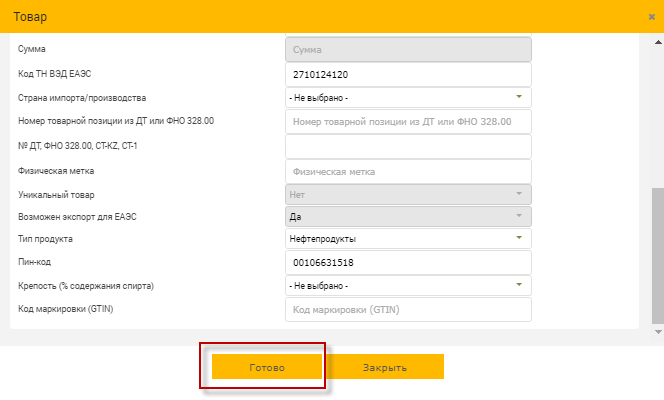Click the Готово button

point(267,368)
